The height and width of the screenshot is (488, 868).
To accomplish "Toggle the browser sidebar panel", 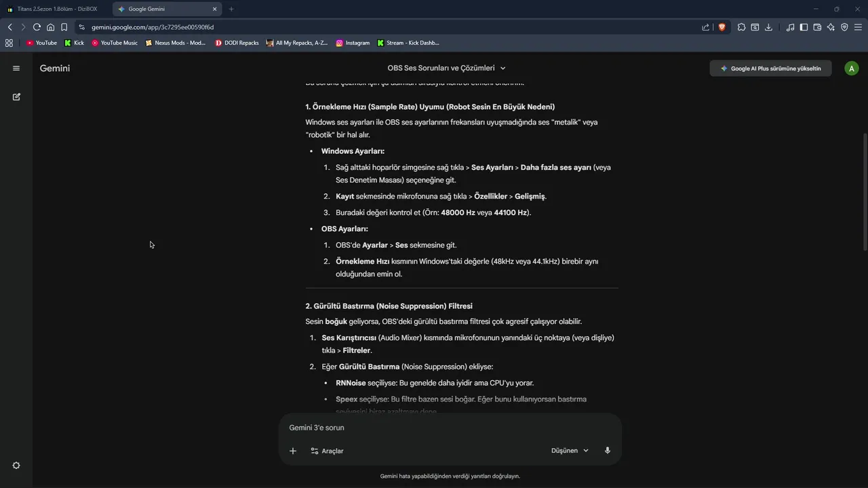I will [x=804, y=27].
